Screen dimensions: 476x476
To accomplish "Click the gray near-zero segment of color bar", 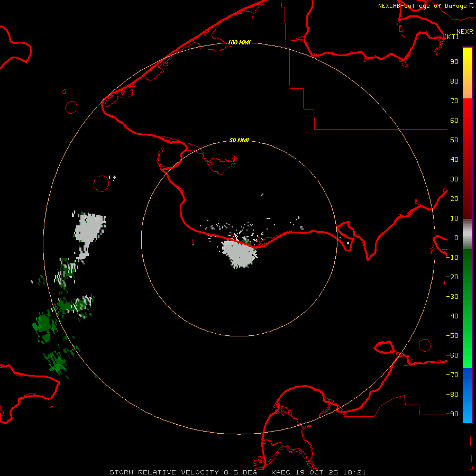I will tap(467, 234).
